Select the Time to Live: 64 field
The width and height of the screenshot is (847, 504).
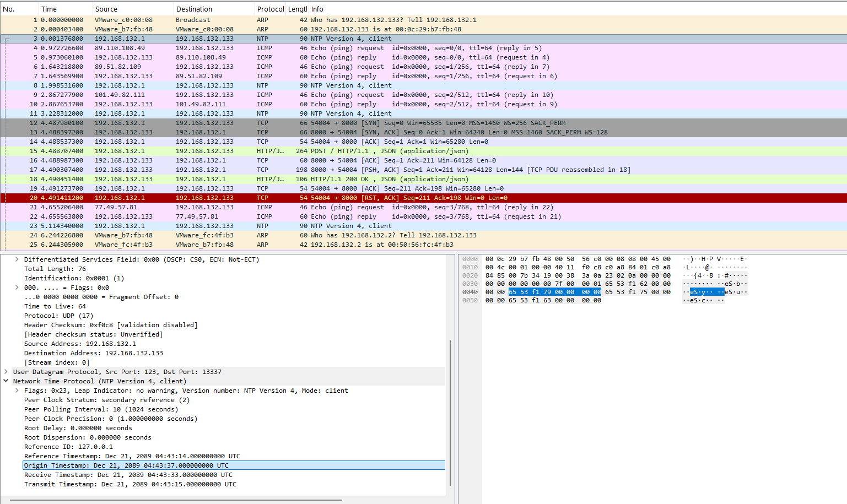(55, 306)
